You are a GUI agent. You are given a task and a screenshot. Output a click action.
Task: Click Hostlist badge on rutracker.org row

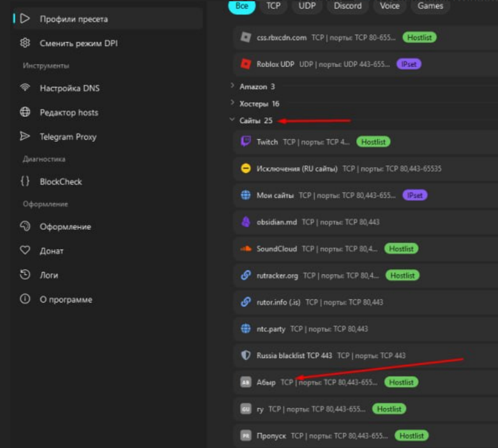(402, 275)
